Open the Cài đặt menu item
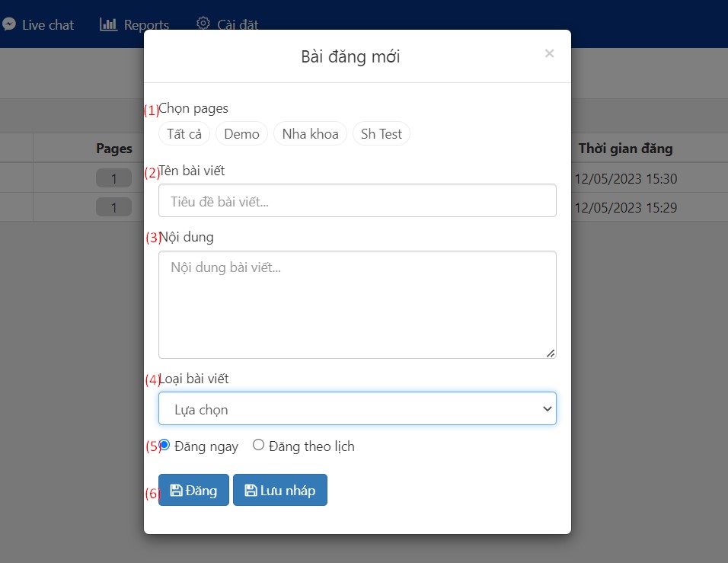This screenshot has width=728, height=563. coord(237,24)
